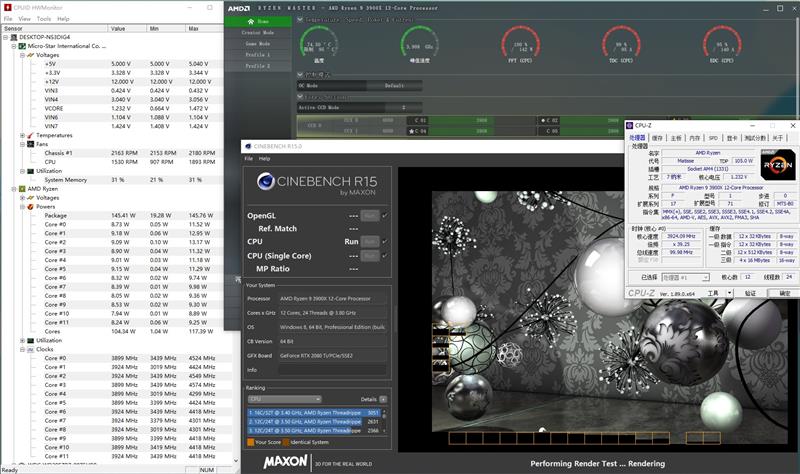The width and height of the screenshot is (800, 474).
Task: Click the Micro-Star motherboard icon
Action: [22, 46]
